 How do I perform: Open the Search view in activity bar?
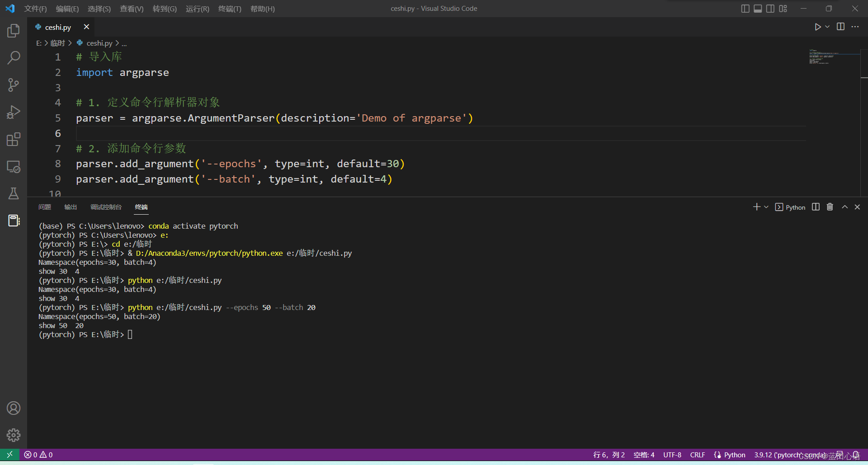click(14, 58)
